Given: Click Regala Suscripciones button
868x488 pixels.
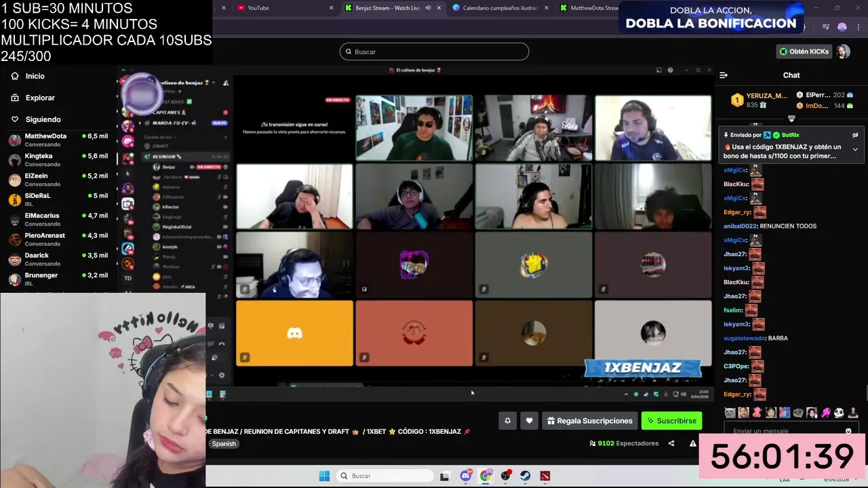Looking at the screenshot, I should [590, 421].
